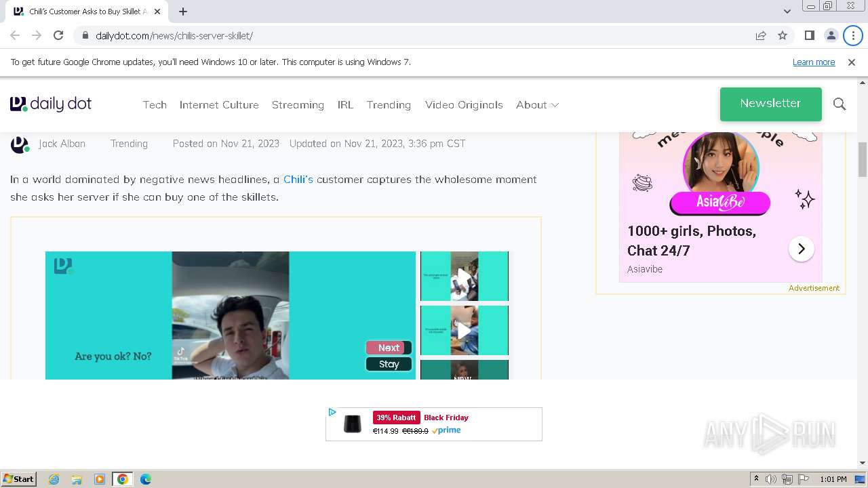Open the Trending navigation item
Screen dimensions: 868x488
(389, 104)
